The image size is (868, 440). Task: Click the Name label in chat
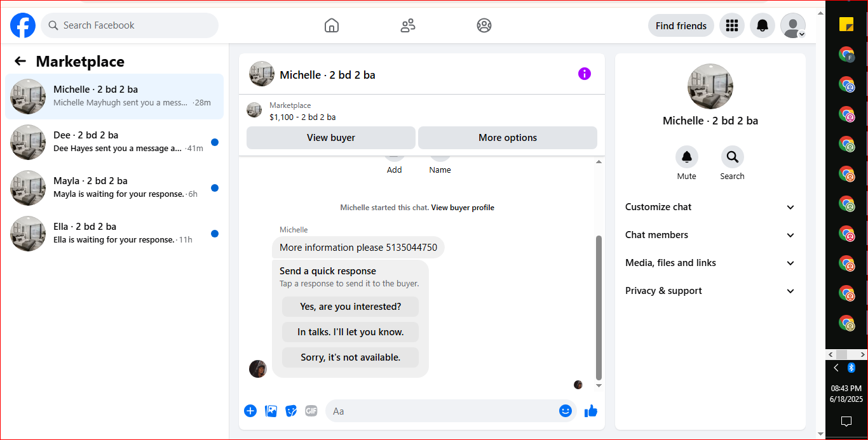point(440,170)
